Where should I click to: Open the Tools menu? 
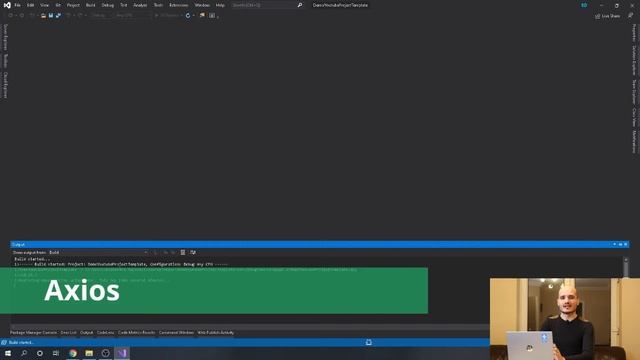tap(158, 5)
